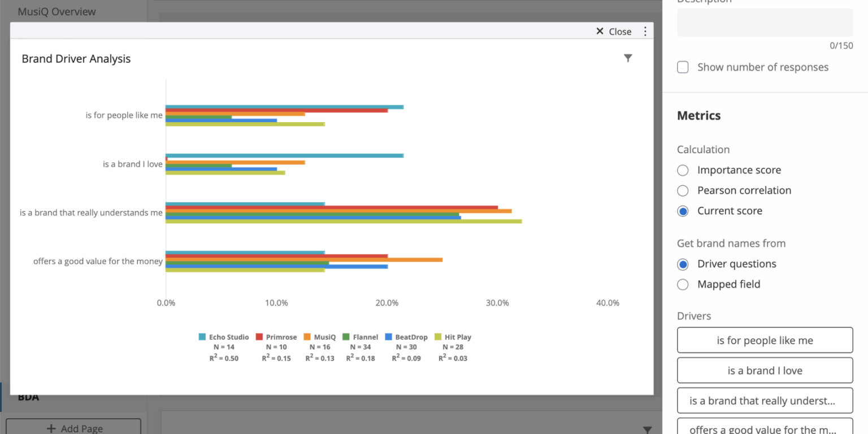Open the widget filter funnel icon
The image size is (868, 434).
628,58
